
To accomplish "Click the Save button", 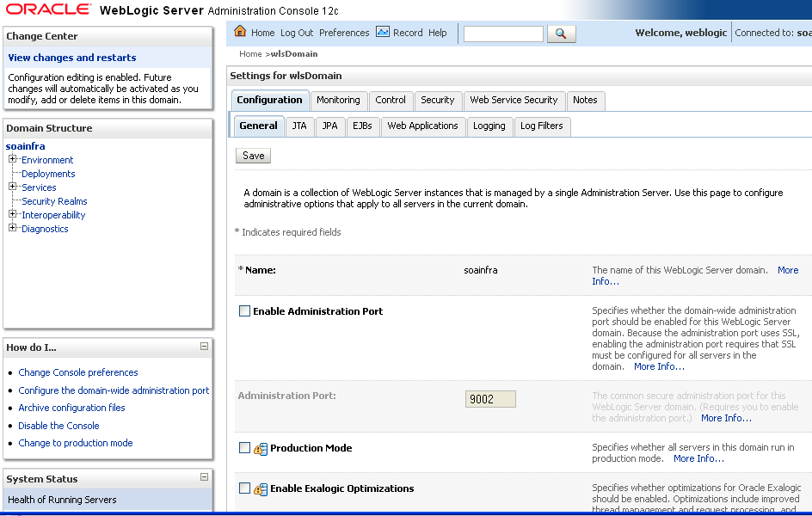I will coord(253,156).
